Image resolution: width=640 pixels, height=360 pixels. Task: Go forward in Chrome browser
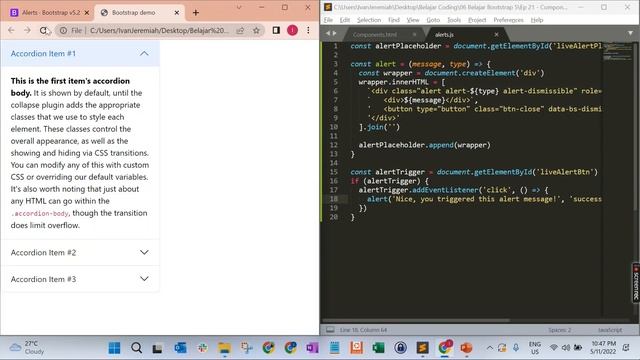pos(27,30)
